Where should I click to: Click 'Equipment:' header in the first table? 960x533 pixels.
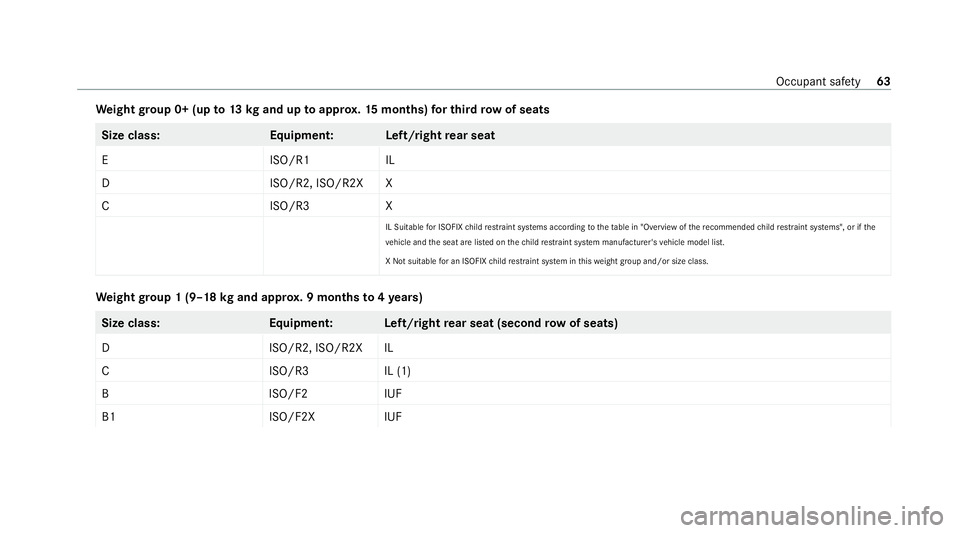(x=301, y=135)
